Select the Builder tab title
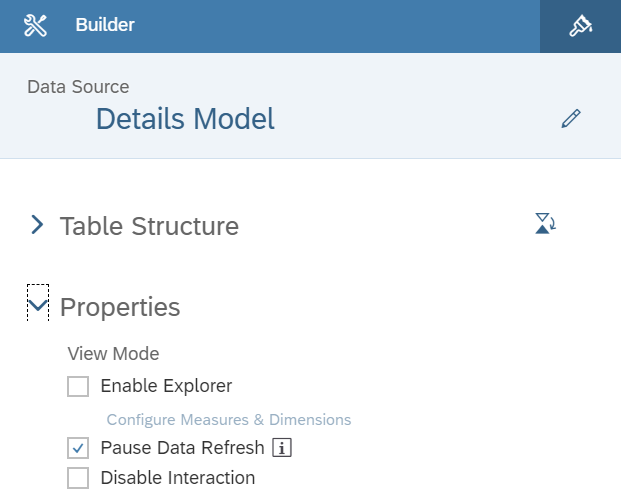The width and height of the screenshot is (621, 501). (105, 26)
